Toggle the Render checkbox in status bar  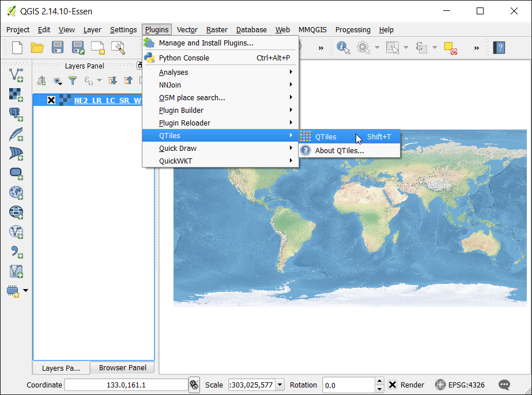(393, 385)
